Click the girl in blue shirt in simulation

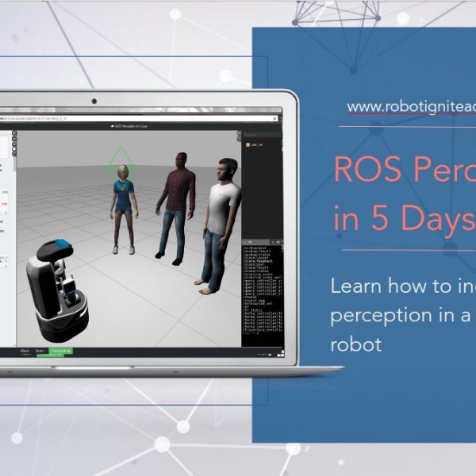(125, 209)
